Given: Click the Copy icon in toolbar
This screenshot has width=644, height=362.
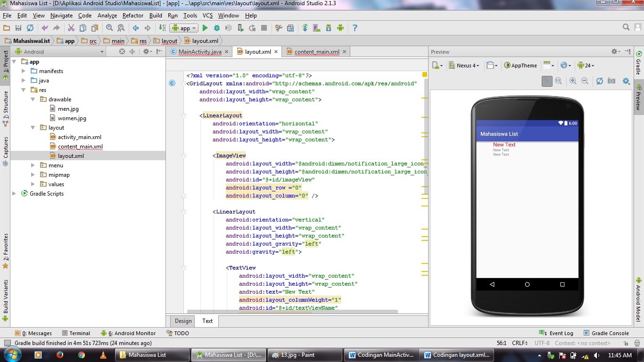Looking at the screenshot, I should [83, 28].
